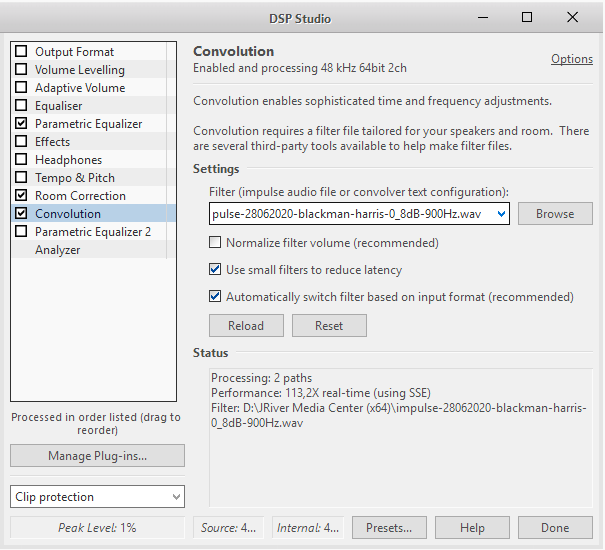Tick the Tempo & Pitch checkbox
This screenshot has width=605, height=550.
pyautogui.click(x=21, y=178)
